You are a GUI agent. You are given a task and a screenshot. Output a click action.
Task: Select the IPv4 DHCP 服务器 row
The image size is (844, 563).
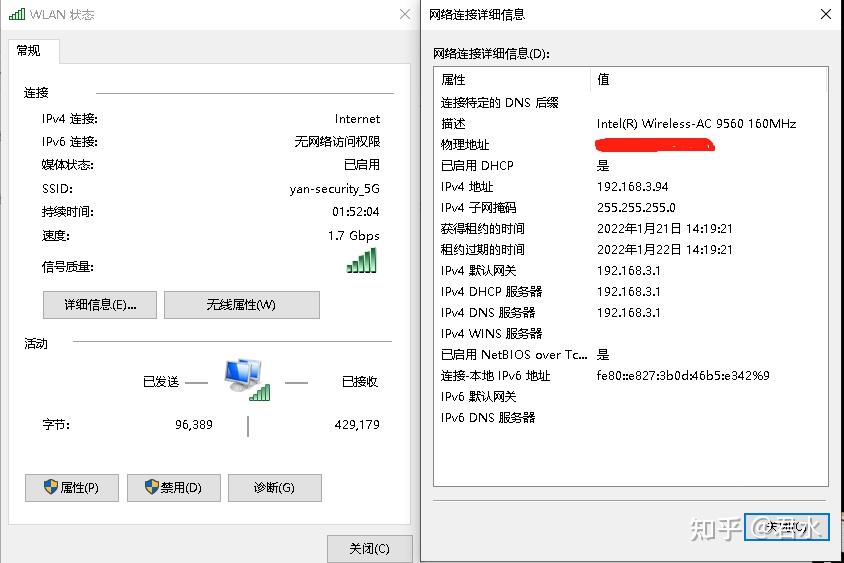pos(631,292)
